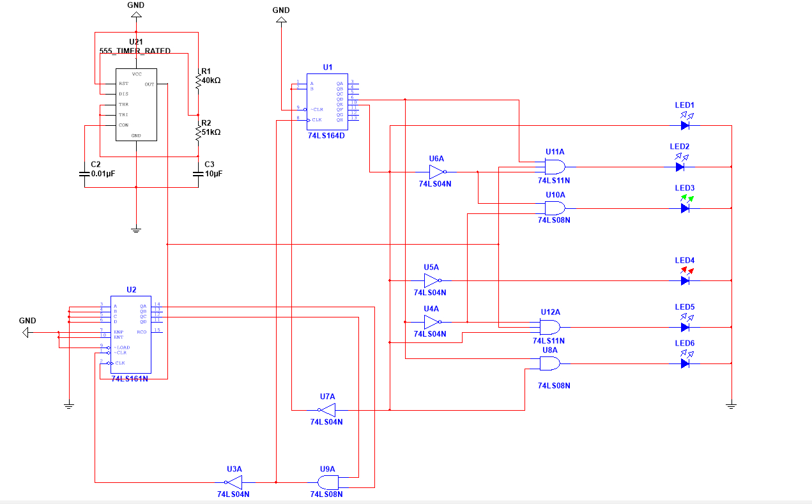The height and width of the screenshot is (504, 812).
Task: Select the LED6 diode symbol
Action: tap(685, 363)
